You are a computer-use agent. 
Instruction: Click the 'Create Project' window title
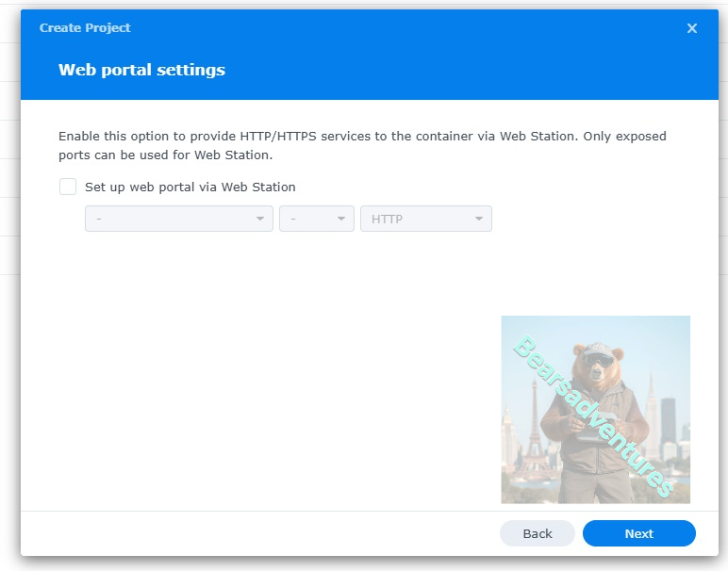point(85,28)
